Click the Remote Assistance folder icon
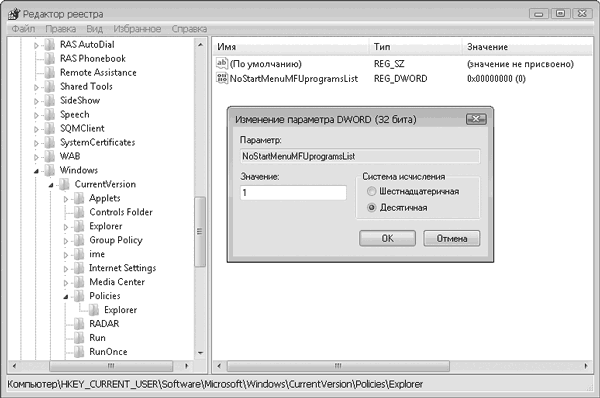 50,72
